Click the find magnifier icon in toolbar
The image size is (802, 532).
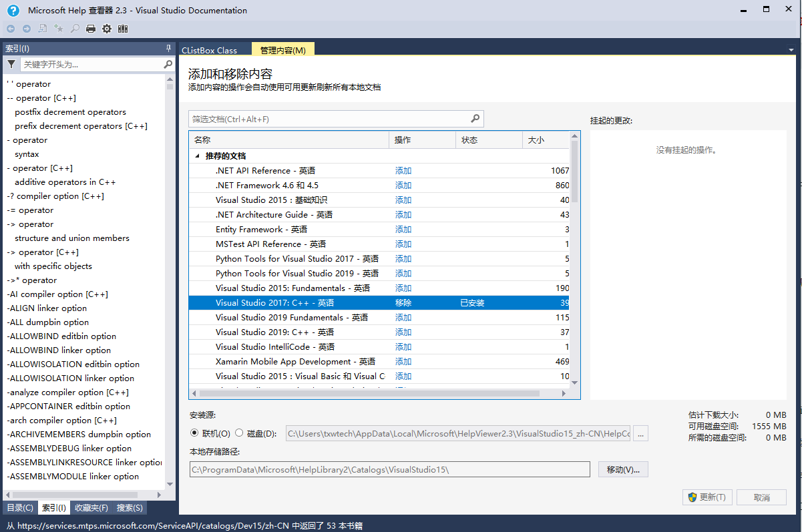75,29
